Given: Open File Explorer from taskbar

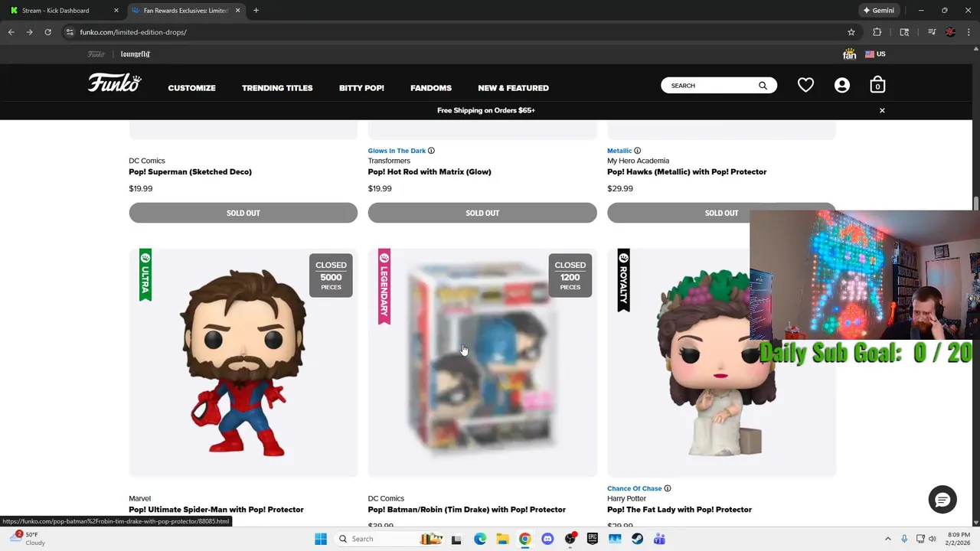Looking at the screenshot, I should [x=502, y=539].
